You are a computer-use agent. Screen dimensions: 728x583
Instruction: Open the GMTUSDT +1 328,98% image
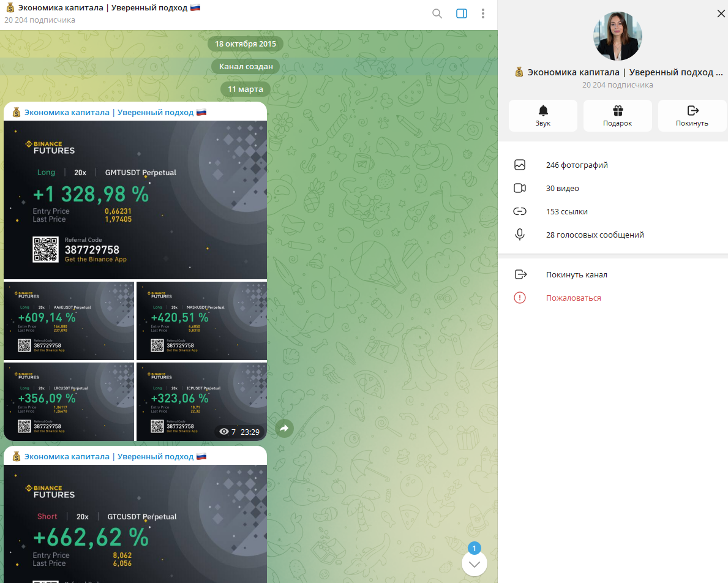(x=135, y=200)
